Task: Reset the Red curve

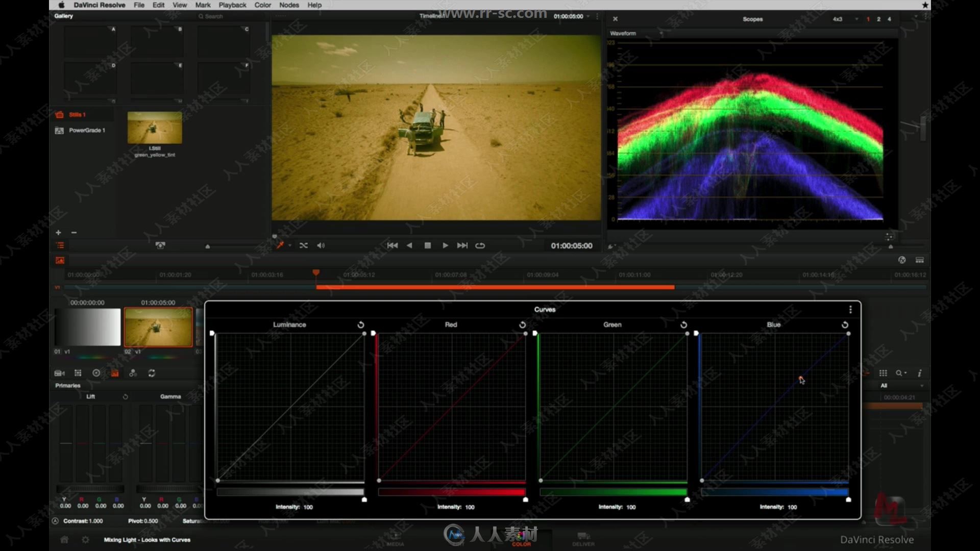Action: tap(522, 325)
